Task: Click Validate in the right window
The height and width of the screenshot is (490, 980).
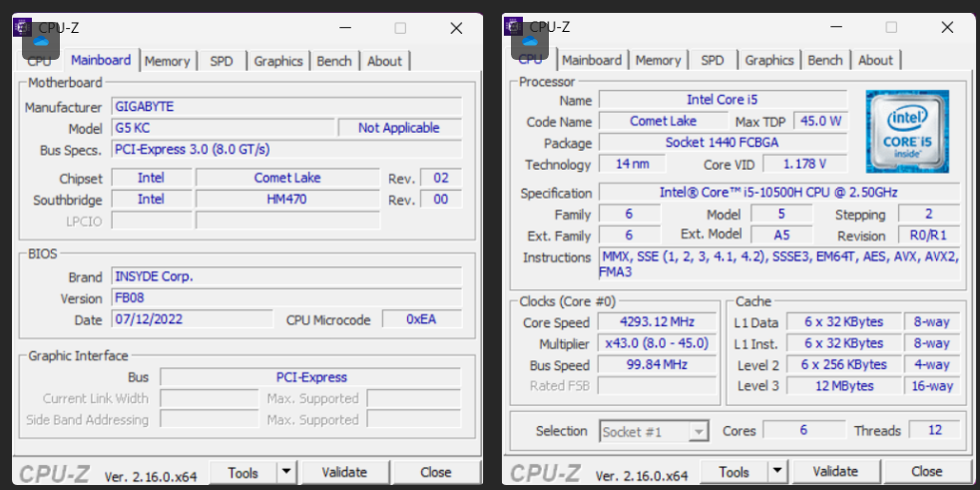Action: (835, 471)
